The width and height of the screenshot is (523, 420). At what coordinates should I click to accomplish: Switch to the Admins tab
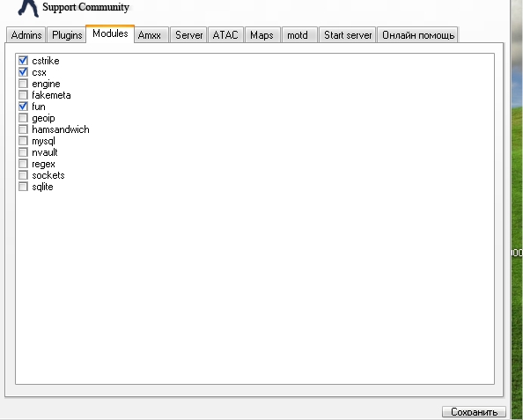[26, 34]
